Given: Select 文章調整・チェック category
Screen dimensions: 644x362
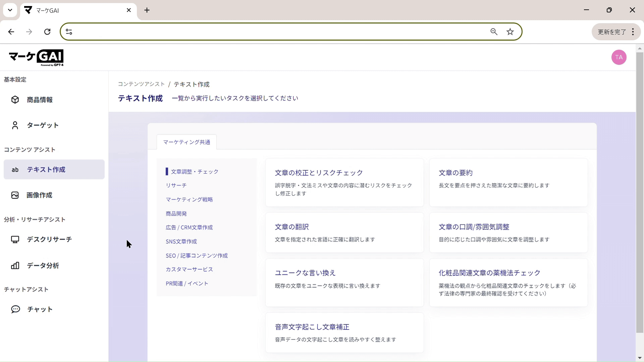Looking at the screenshot, I should coord(195,172).
